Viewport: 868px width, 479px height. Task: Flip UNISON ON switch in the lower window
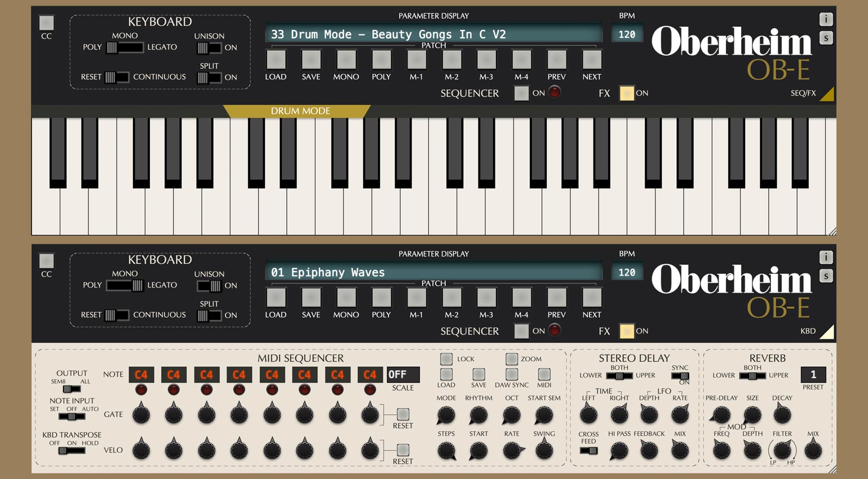click(x=209, y=286)
